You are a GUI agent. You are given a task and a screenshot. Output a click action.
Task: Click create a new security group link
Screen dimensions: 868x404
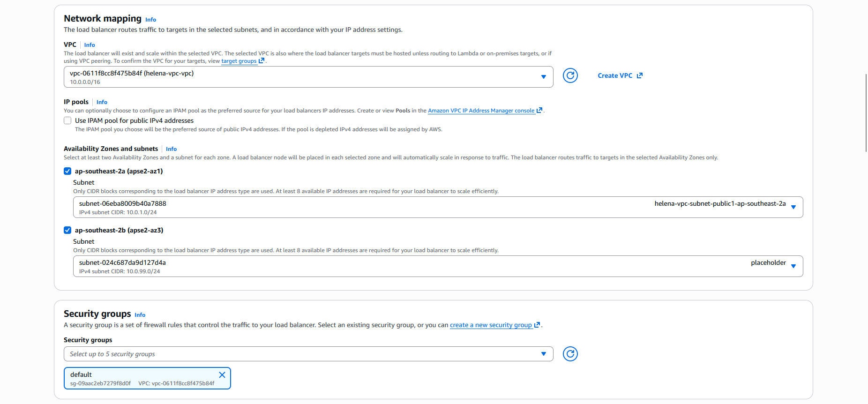pyautogui.click(x=490, y=325)
